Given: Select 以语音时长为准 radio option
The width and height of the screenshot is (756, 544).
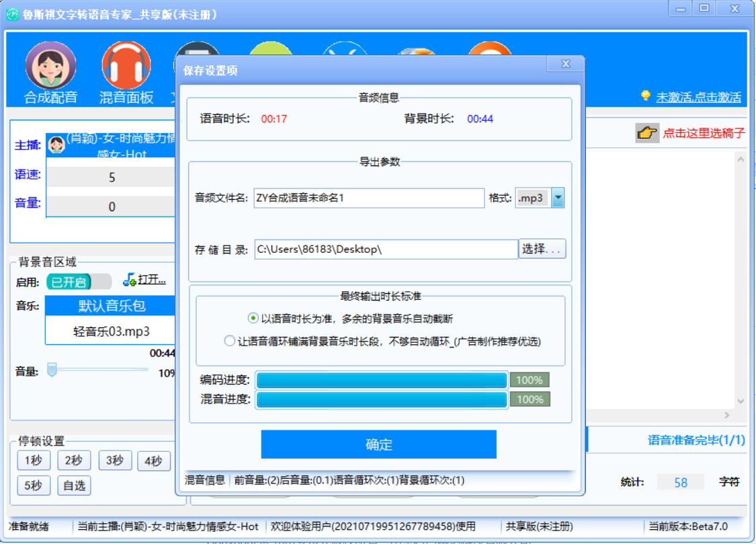Looking at the screenshot, I should [x=253, y=318].
